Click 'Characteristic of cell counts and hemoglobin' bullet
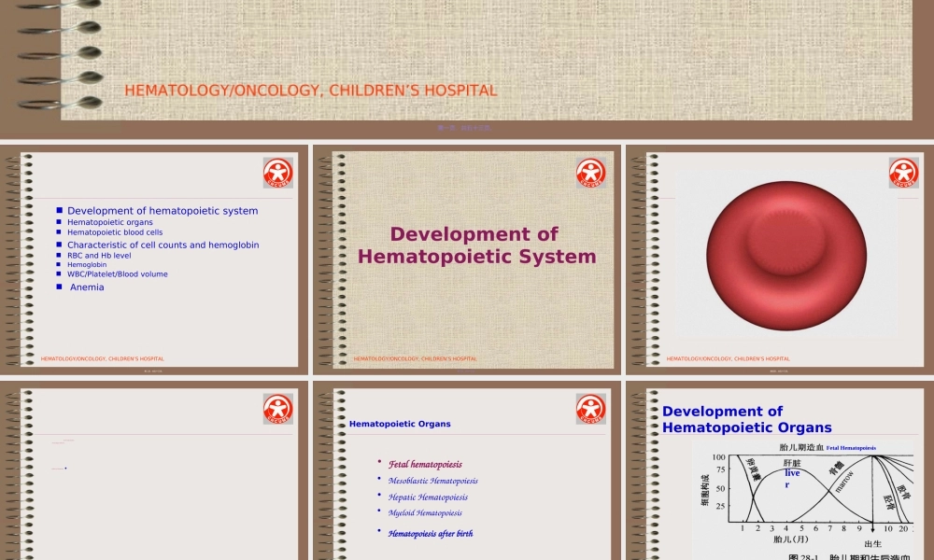 [163, 245]
